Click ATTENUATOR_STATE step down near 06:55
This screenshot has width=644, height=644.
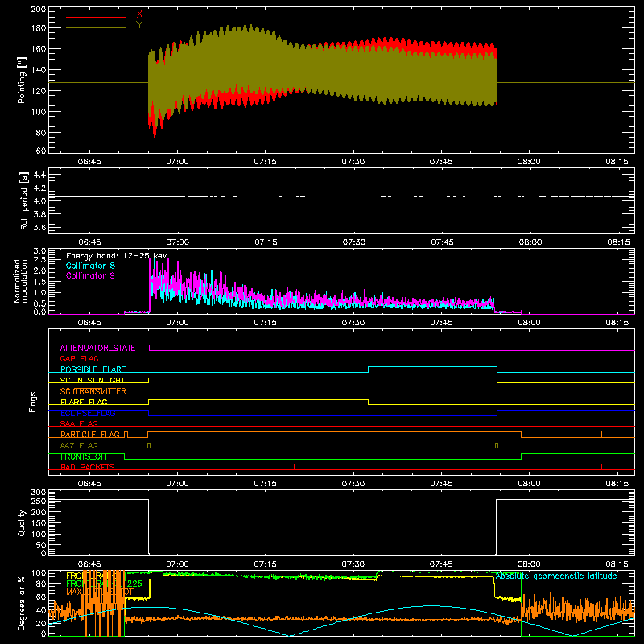tap(149, 348)
